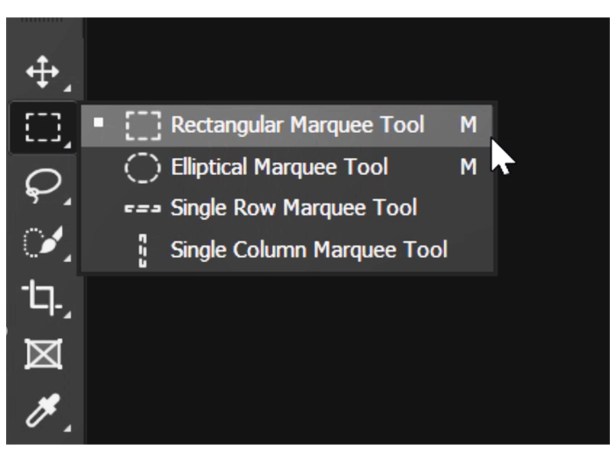Viewport: 616px width, 462px height.
Task: Click the active-tool square marker beside Rectangular Marquee
Action: pos(98,125)
